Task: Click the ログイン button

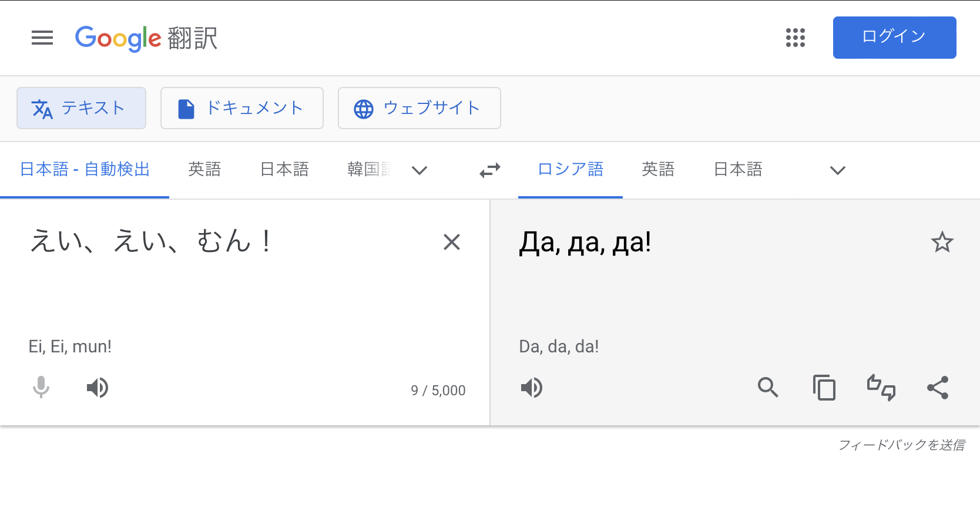Action: (x=894, y=38)
